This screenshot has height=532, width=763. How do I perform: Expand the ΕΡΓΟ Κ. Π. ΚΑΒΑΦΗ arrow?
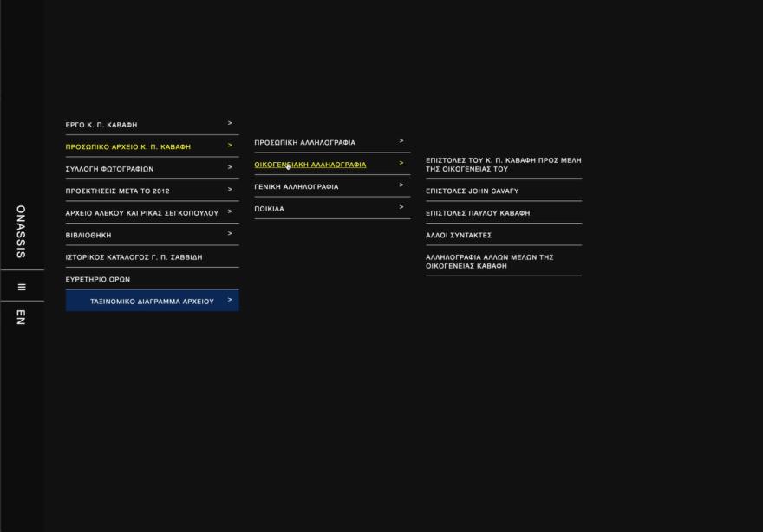point(230,124)
